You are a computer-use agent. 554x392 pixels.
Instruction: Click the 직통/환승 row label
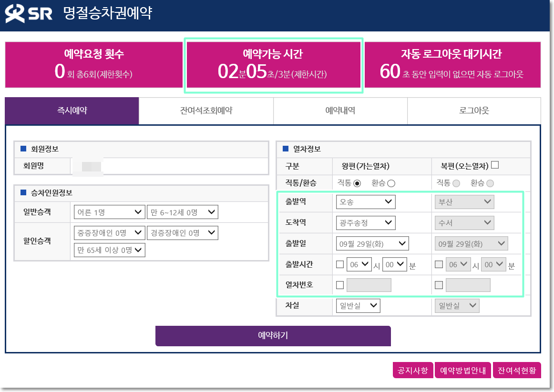tap(301, 183)
